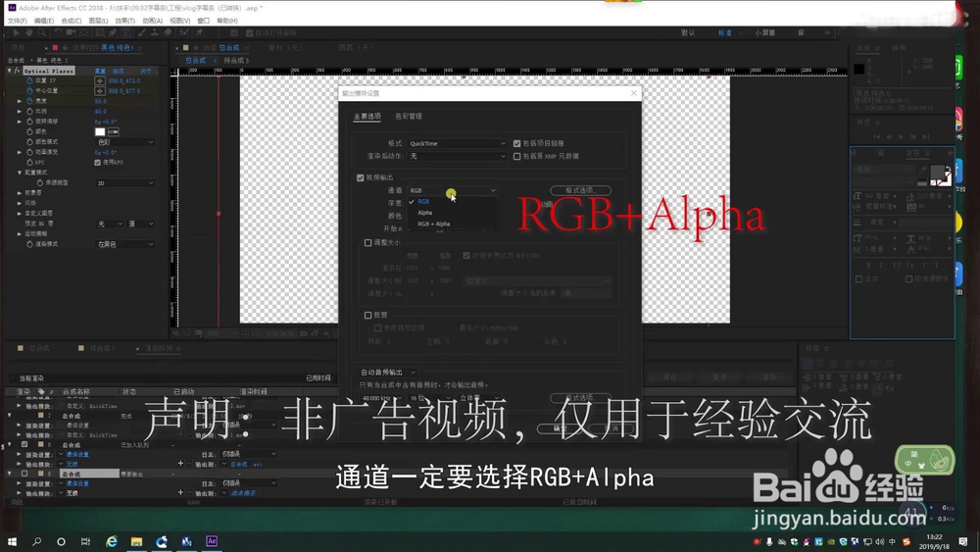This screenshot has height=552, width=980.
Task: Click the eyedropper beside 颜色 swatch
Action: (x=113, y=132)
